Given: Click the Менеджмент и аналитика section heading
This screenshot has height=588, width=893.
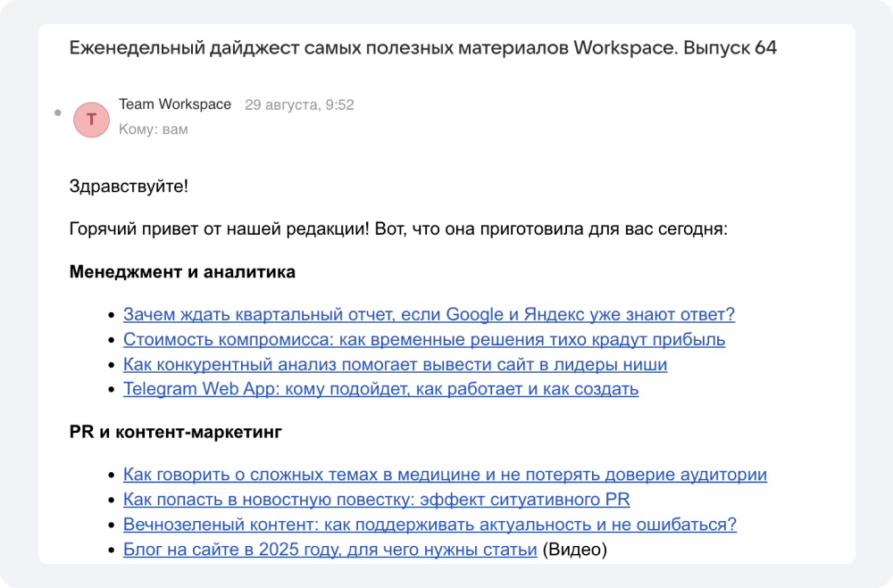Looking at the screenshot, I should (182, 271).
